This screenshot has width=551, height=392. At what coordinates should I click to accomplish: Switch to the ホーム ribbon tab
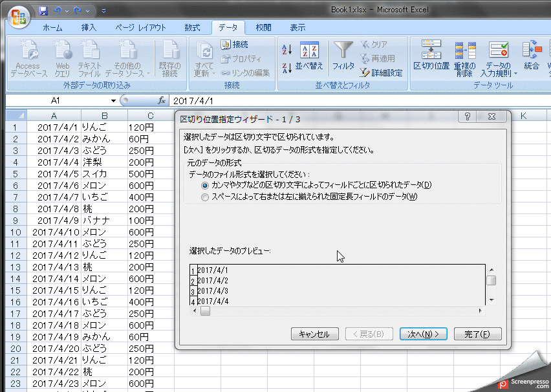pyautogui.click(x=52, y=28)
